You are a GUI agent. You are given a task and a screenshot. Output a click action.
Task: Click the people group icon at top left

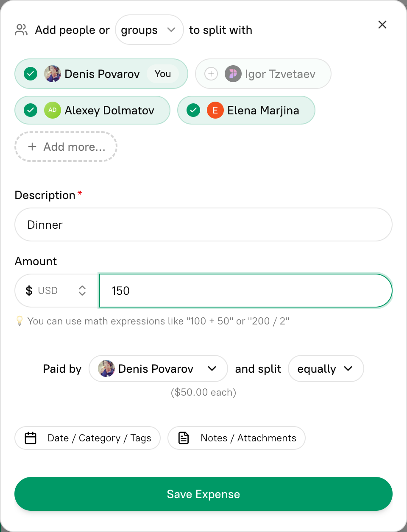pyautogui.click(x=21, y=30)
